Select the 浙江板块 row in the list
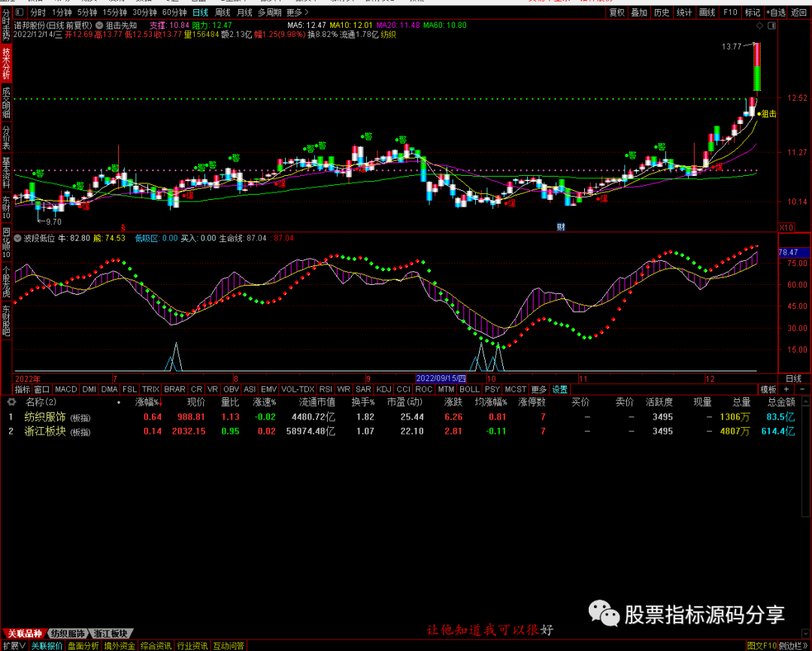Image resolution: width=812 pixels, height=651 pixels. (x=406, y=431)
